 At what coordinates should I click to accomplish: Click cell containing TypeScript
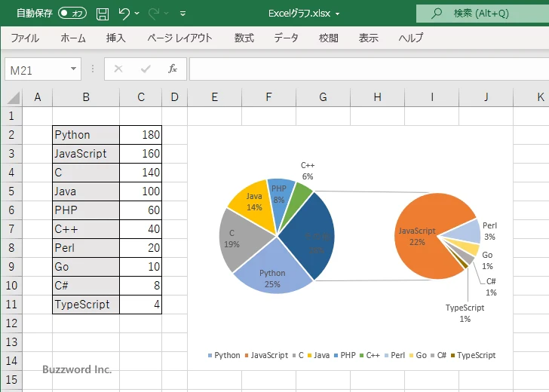coord(86,305)
